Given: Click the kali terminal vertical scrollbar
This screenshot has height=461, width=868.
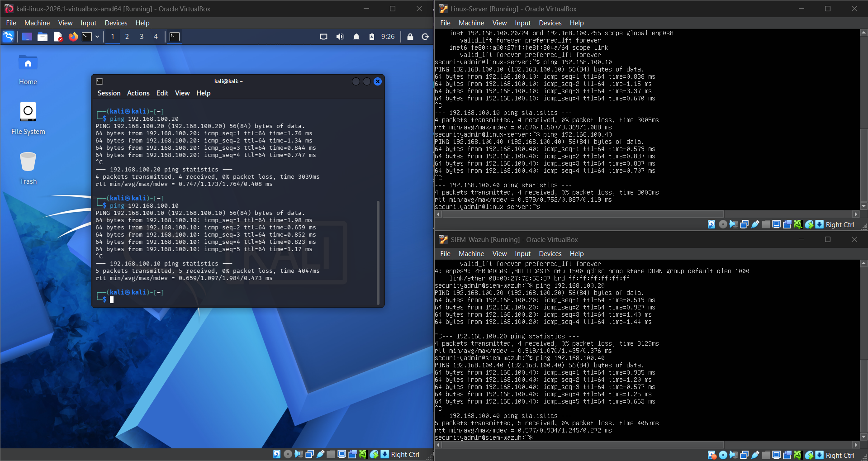Looking at the screenshot, I should 378,252.
